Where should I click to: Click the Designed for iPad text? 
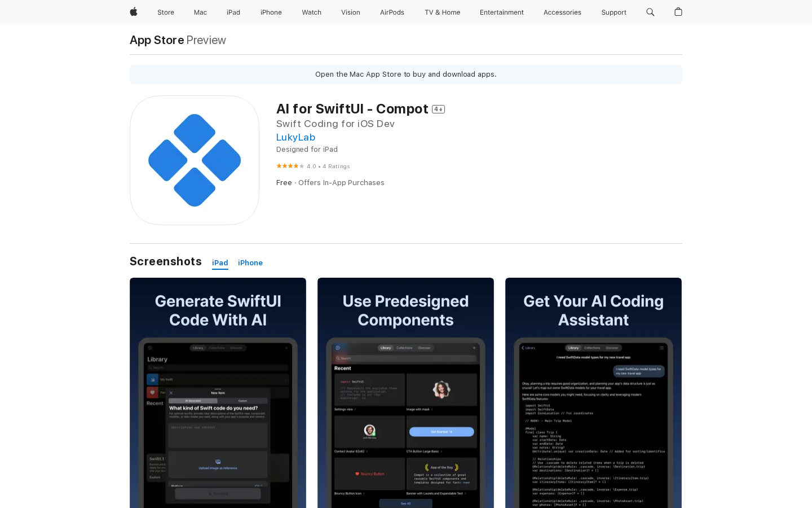tap(307, 150)
